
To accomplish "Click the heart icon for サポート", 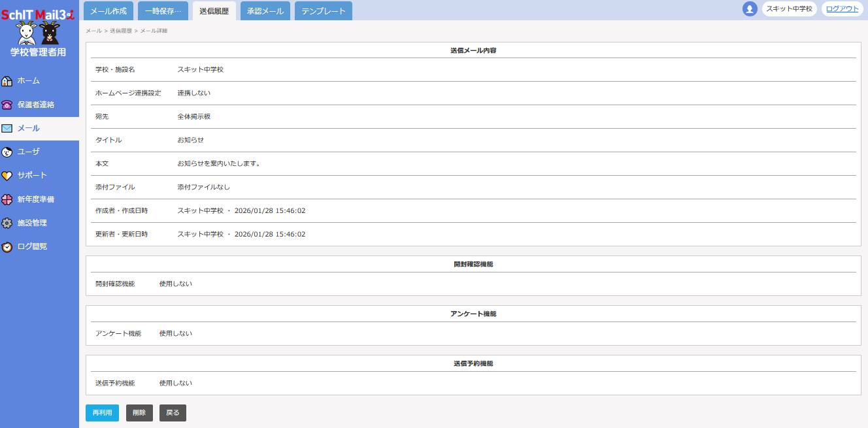I will point(7,176).
